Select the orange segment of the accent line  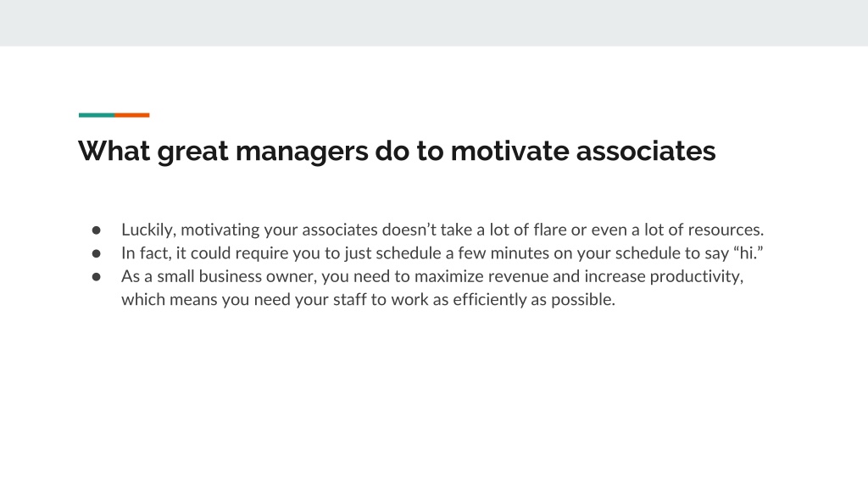131,115
